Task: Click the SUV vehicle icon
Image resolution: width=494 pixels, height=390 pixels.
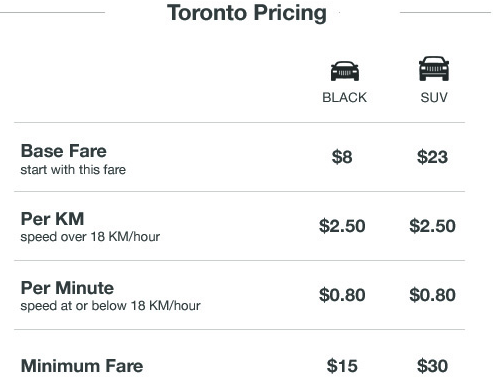Action: tap(434, 68)
